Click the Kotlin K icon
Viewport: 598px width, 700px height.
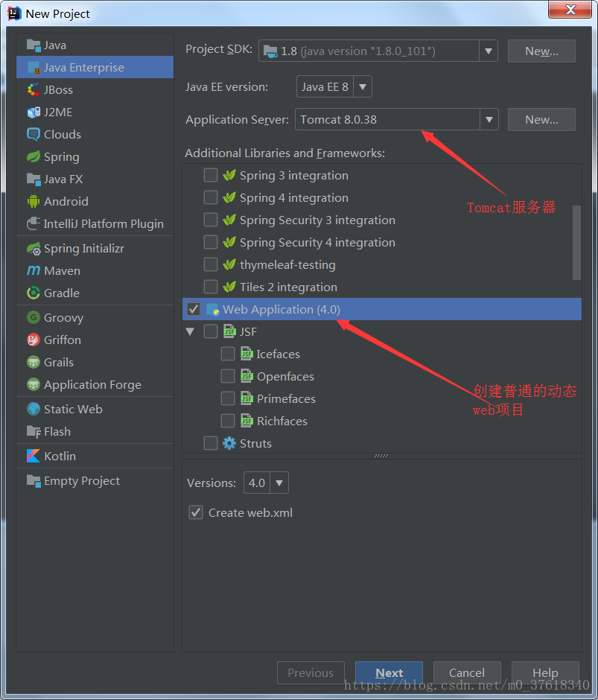34,456
